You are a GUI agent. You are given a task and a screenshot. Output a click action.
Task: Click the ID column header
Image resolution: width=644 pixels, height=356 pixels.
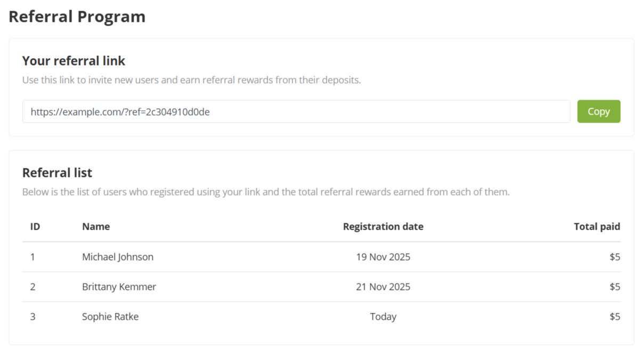click(x=35, y=226)
